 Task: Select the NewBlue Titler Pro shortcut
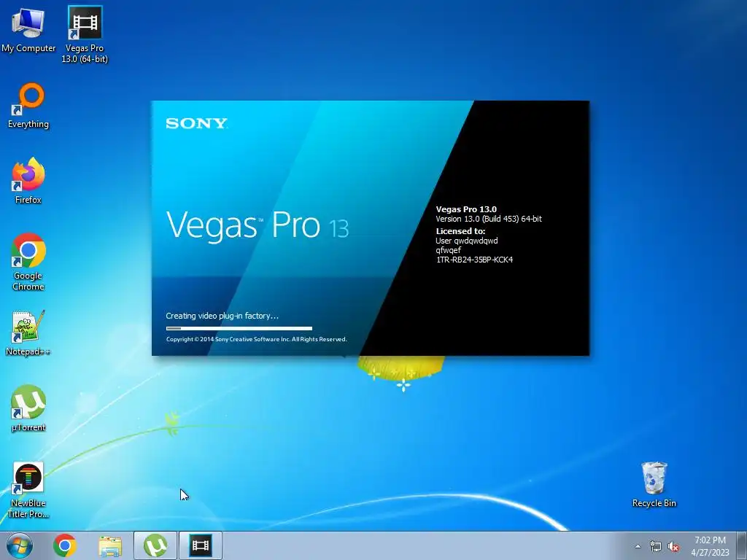click(28, 491)
